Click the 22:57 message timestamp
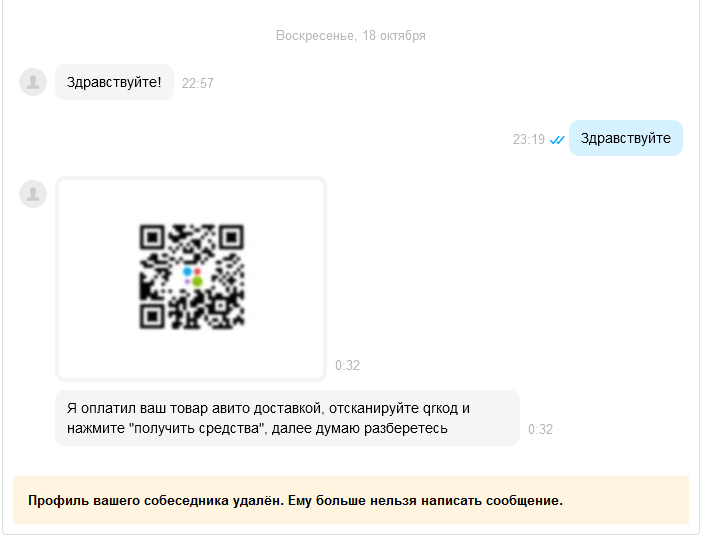 [x=198, y=84]
